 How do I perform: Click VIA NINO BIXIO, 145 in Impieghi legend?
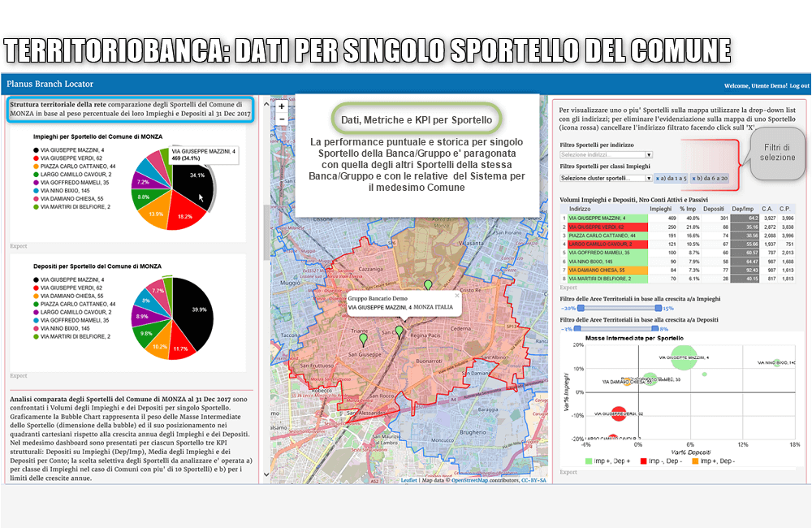61,191
